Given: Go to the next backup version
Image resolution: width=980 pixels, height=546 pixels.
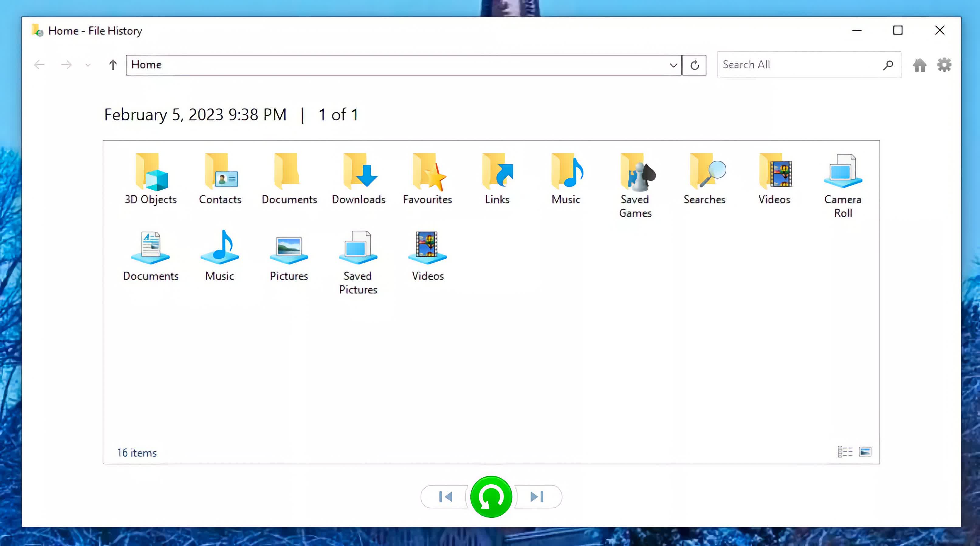Looking at the screenshot, I should (x=537, y=496).
